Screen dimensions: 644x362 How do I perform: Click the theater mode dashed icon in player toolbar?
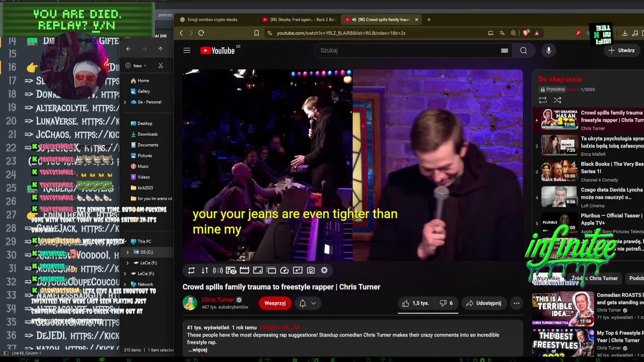(x=271, y=270)
